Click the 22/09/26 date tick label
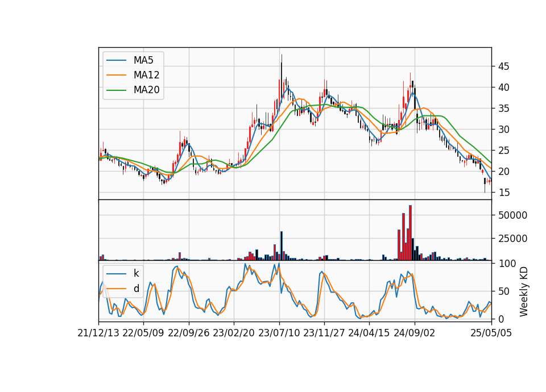Viewport: 546px width, 392px height. pos(189,333)
